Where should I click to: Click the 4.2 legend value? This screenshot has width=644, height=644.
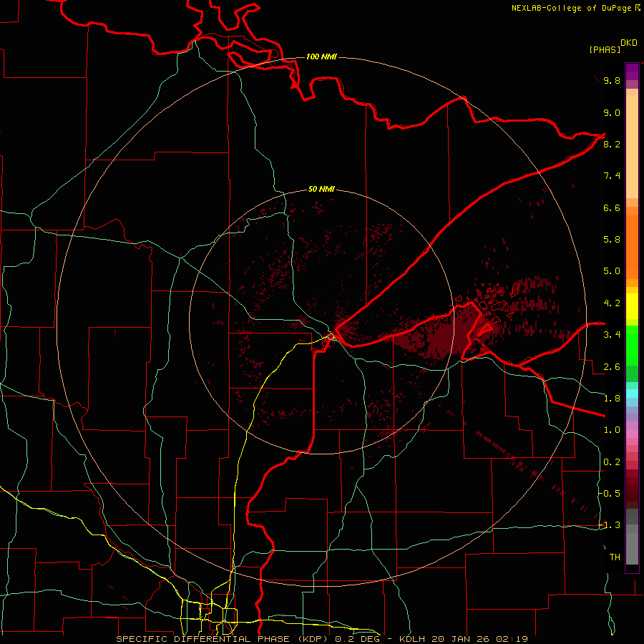[x=612, y=303]
